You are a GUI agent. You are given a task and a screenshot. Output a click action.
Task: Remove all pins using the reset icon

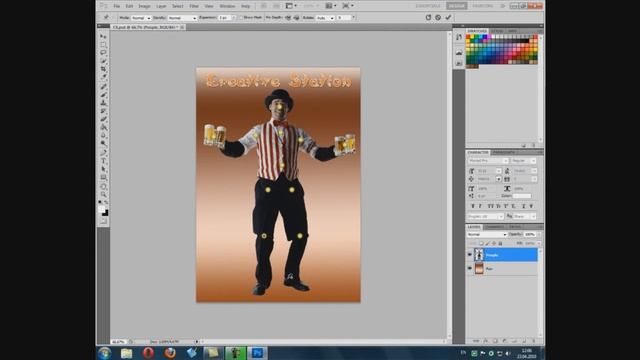[x=428, y=18]
